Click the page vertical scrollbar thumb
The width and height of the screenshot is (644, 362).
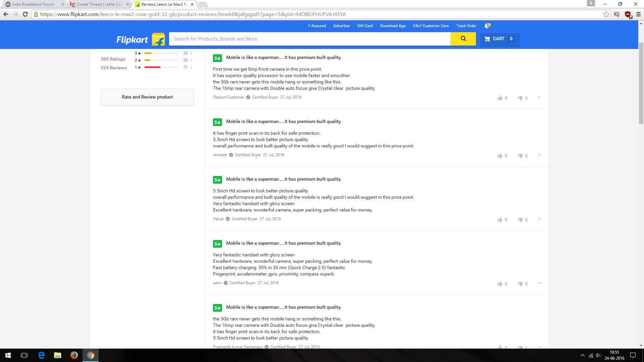coord(641,83)
